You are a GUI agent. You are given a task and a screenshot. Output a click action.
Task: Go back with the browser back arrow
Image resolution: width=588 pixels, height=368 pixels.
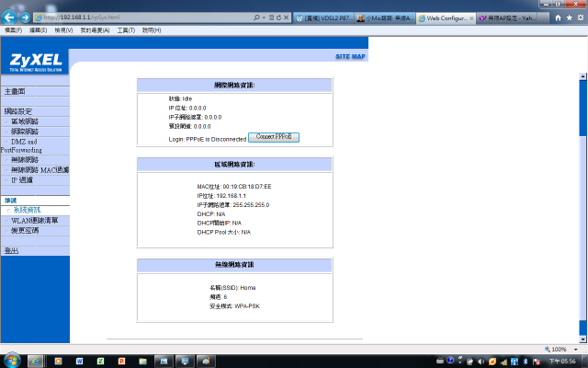(x=9, y=17)
